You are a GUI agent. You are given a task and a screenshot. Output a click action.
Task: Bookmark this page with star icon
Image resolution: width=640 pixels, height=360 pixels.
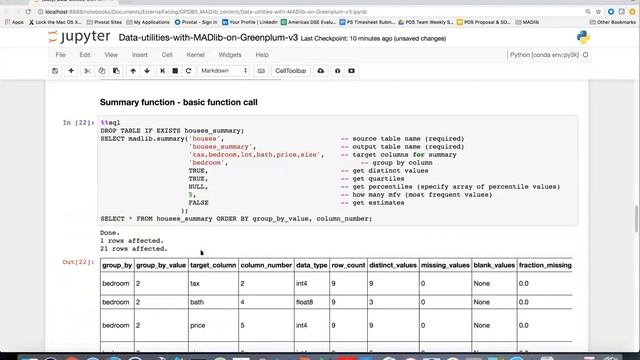(x=598, y=12)
